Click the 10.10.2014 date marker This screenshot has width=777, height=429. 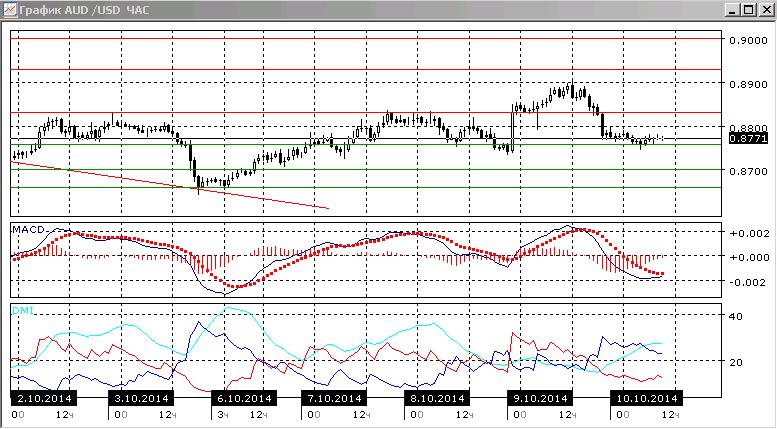[x=646, y=398]
